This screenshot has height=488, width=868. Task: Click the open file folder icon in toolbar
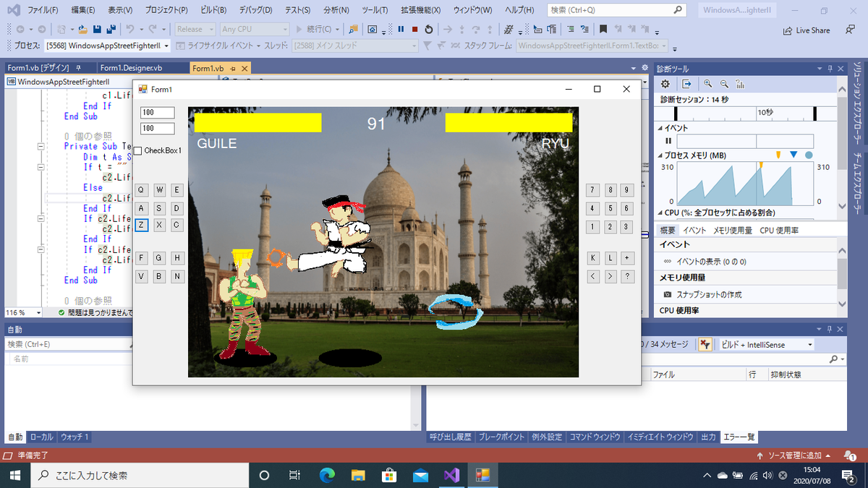[x=83, y=29]
